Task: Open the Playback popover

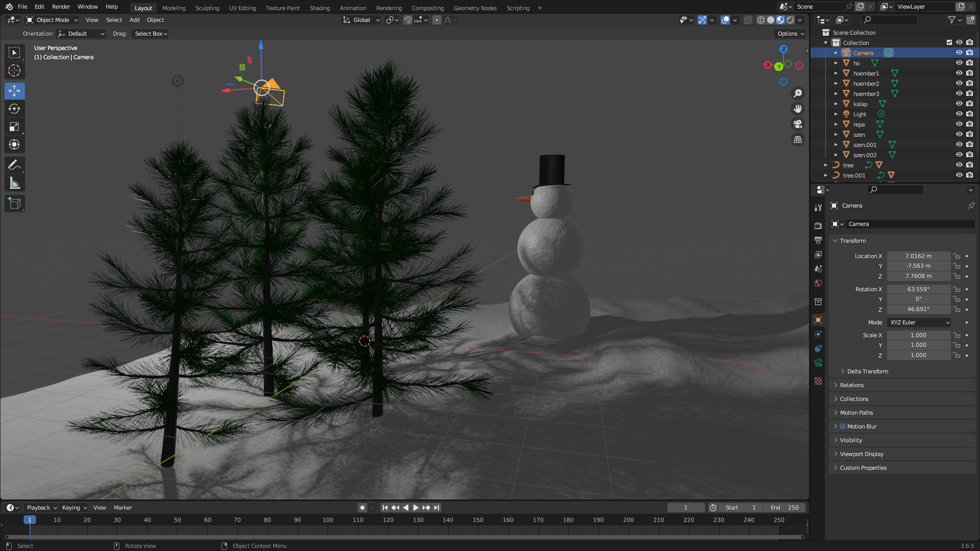Action: (41, 508)
